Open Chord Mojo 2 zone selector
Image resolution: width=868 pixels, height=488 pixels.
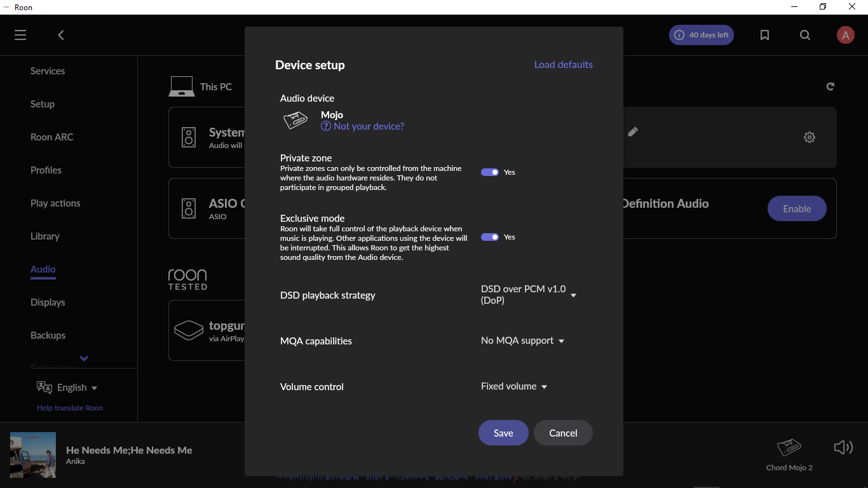pos(789,454)
